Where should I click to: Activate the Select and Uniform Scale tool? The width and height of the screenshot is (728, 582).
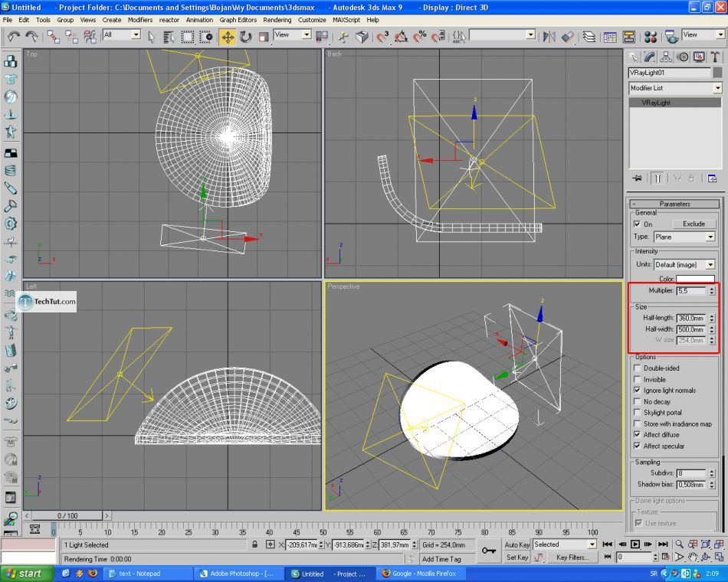pyautogui.click(x=264, y=37)
